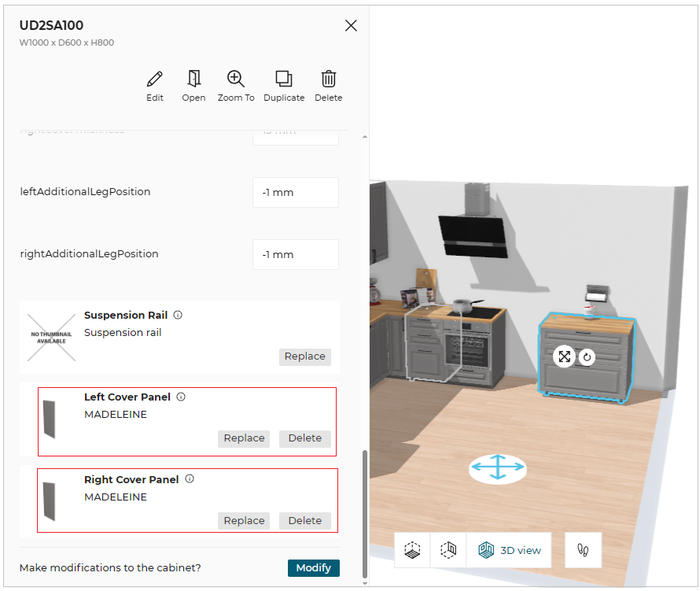Screen dimensions: 700x591
Task: Click the Edit pencil icon
Action: click(x=155, y=79)
